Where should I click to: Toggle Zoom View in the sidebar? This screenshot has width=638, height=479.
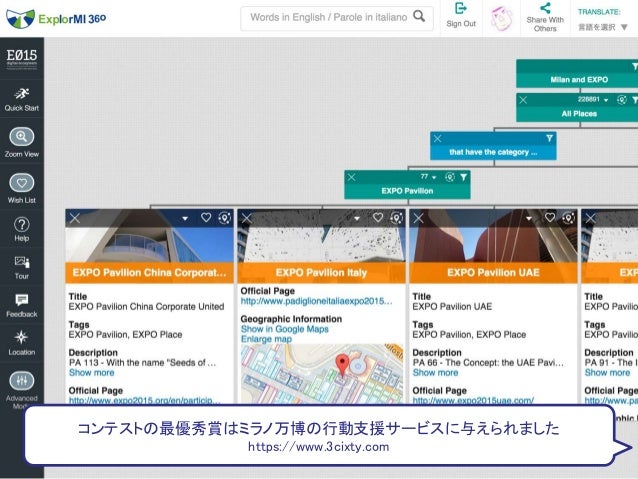pyautogui.click(x=22, y=142)
